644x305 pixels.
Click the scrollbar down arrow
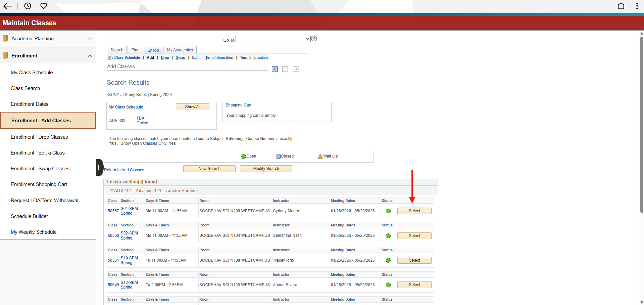[x=642, y=302]
